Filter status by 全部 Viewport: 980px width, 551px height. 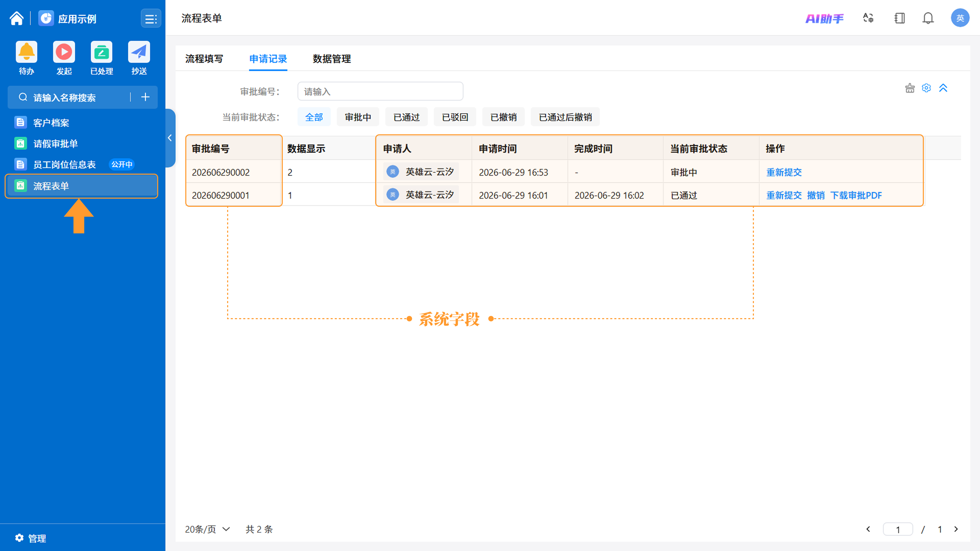[x=314, y=117]
